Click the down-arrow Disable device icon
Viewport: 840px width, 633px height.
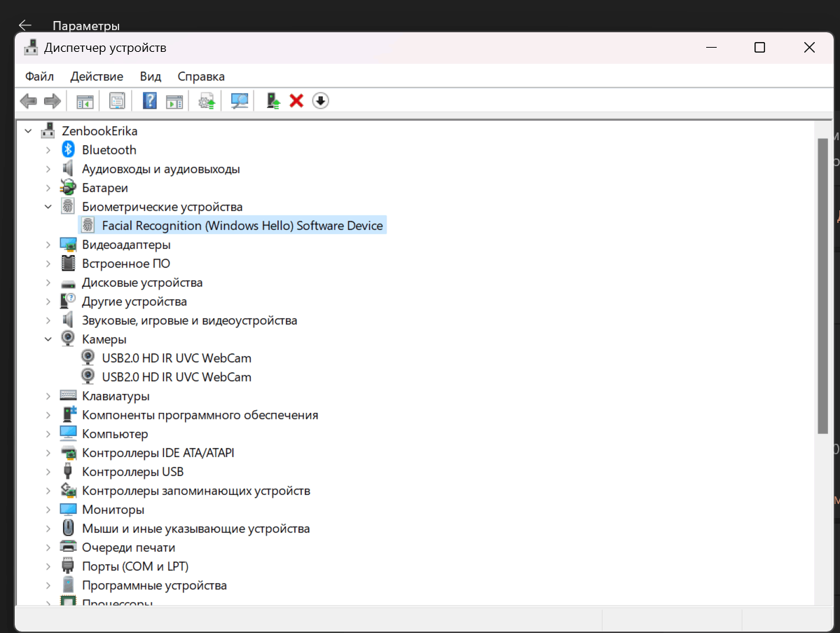coord(320,101)
